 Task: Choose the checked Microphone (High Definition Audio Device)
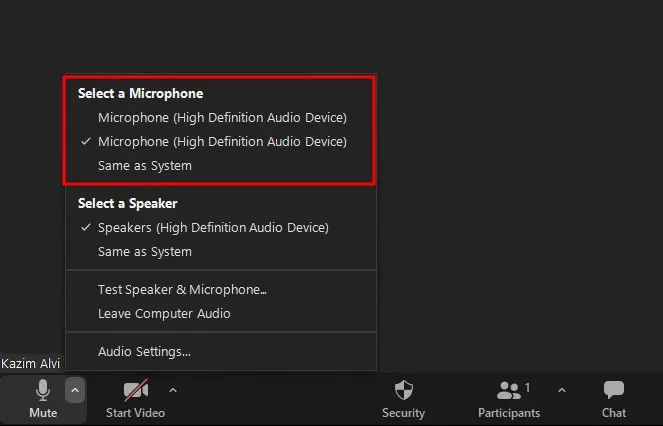(222, 141)
